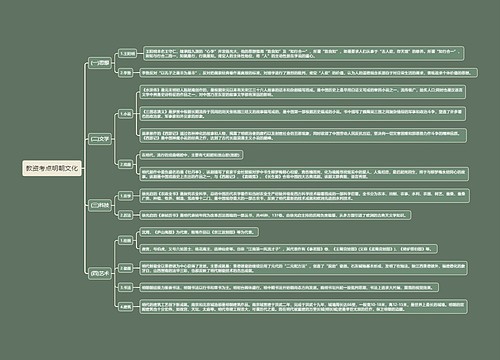500x360 pixels.
Task: Select the 3.书法 subtopic node
Action: 126,287
